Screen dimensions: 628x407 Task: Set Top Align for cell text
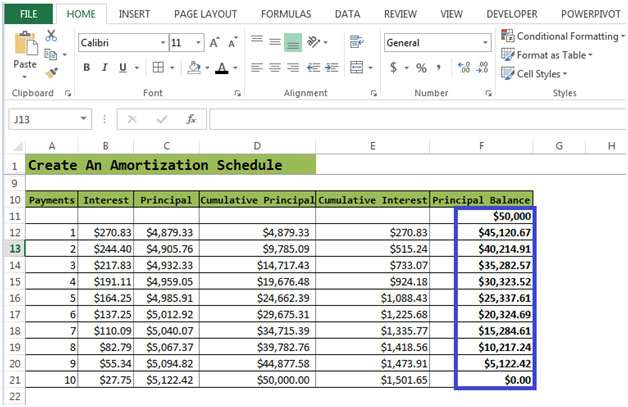(257, 40)
